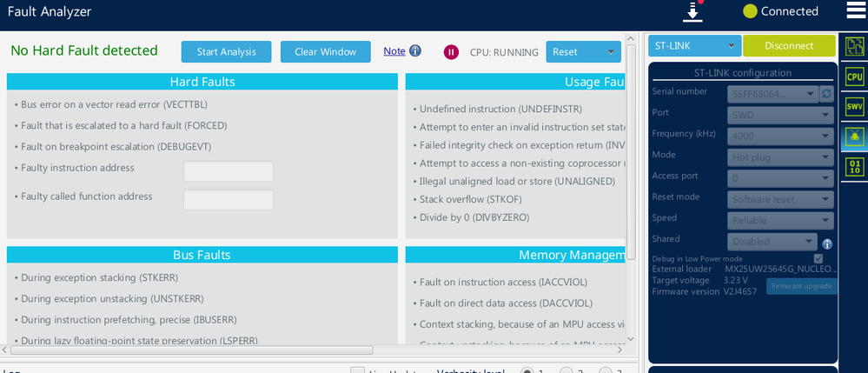868x373 pixels.
Task: Click the vertical scrollbar down arrow
Action: 631,338
